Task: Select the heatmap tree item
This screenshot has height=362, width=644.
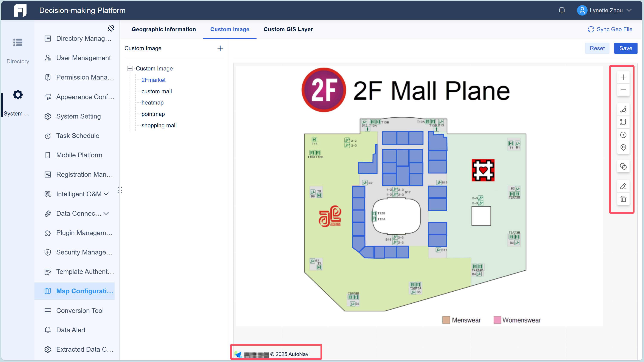Action: coord(152,103)
